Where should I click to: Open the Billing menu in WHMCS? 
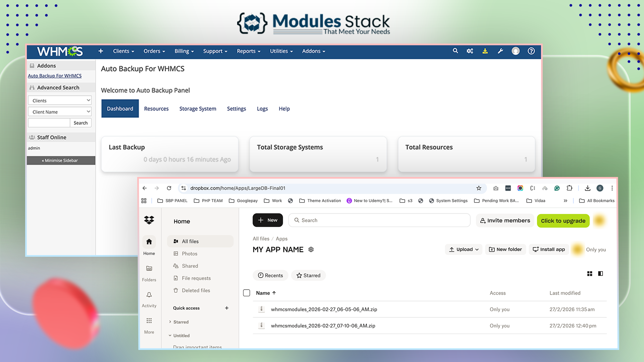(x=184, y=51)
